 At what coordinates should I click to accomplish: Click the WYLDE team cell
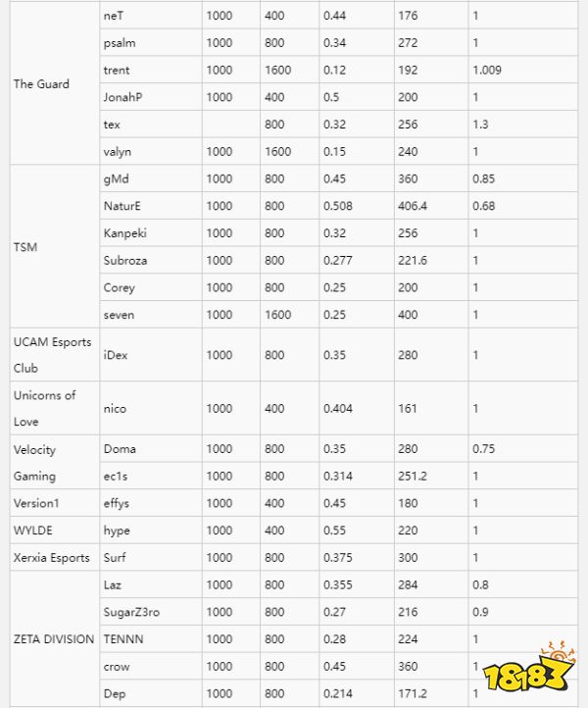point(33,531)
